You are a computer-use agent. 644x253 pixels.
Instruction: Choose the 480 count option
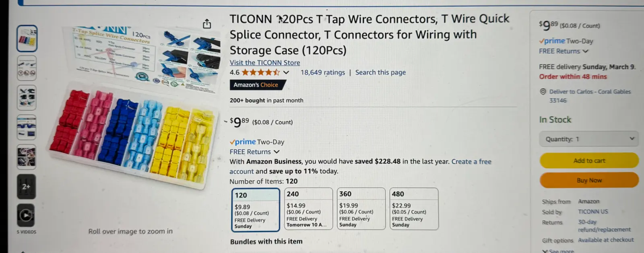click(414, 209)
